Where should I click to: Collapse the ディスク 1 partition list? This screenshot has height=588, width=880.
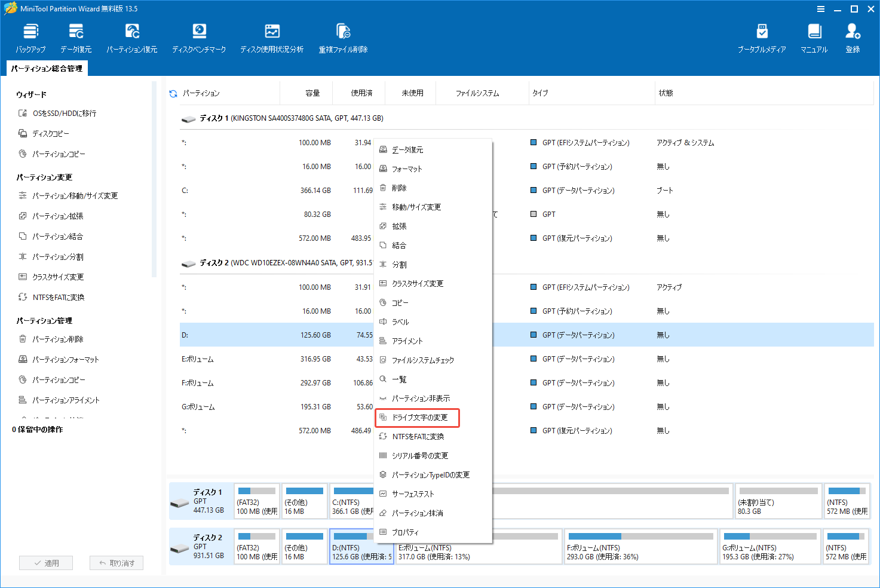[x=189, y=118]
